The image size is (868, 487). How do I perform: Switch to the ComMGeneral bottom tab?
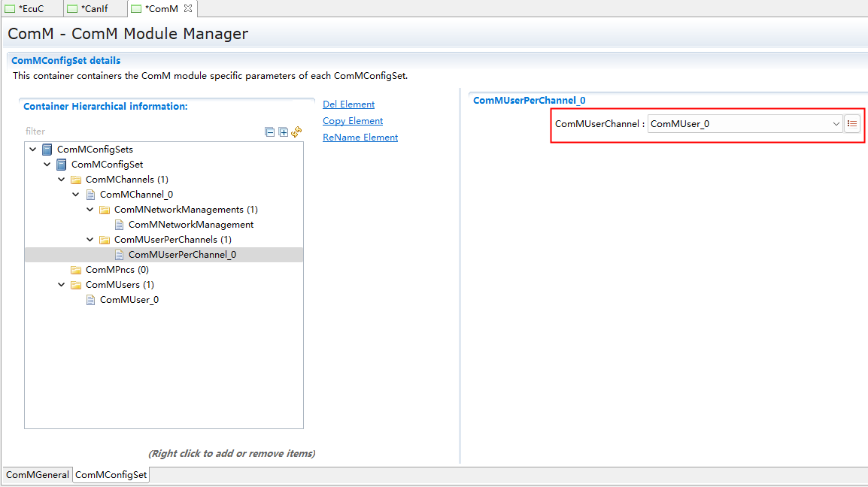pos(37,475)
